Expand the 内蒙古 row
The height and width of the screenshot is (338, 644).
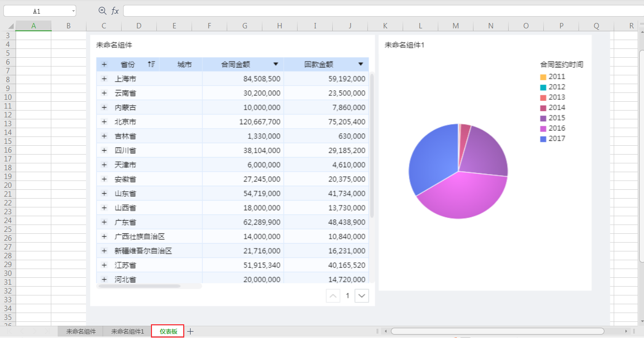(x=104, y=107)
